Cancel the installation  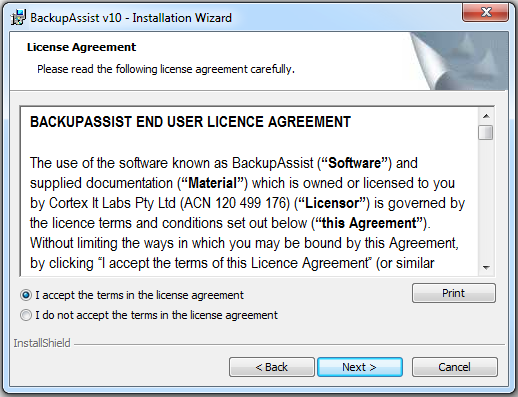(x=454, y=367)
